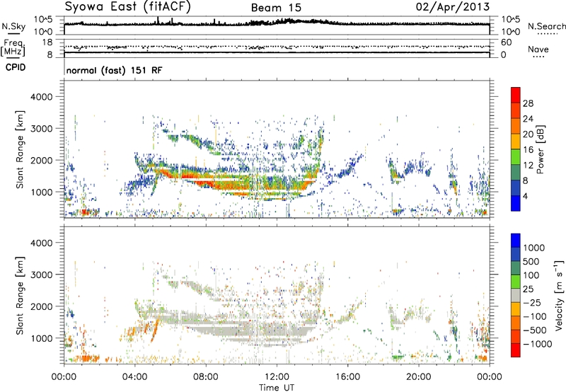Pick the top blue Velocity segment above 1000

coord(516,241)
